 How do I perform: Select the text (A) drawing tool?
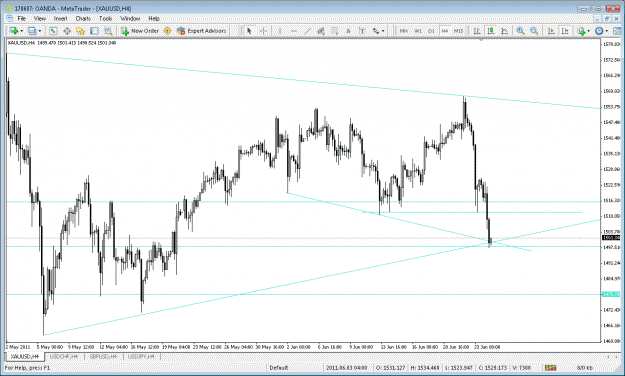click(348, 31)
